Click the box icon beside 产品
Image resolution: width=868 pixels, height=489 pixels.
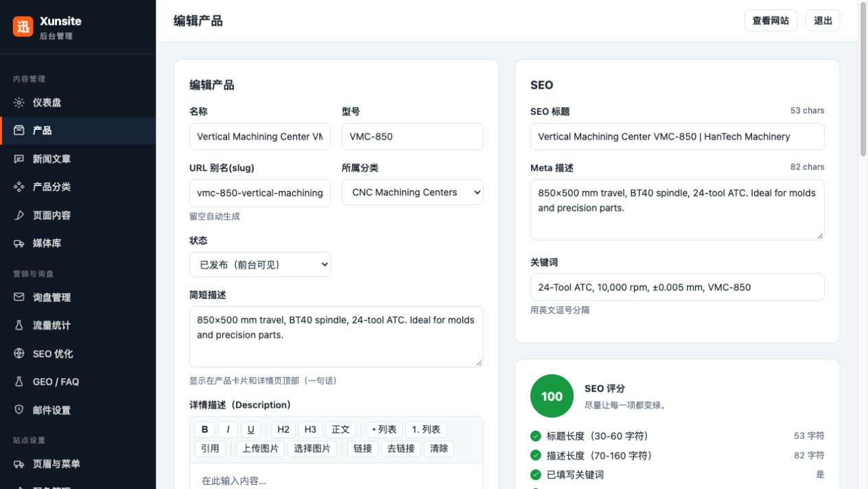(x=19, y=130)
